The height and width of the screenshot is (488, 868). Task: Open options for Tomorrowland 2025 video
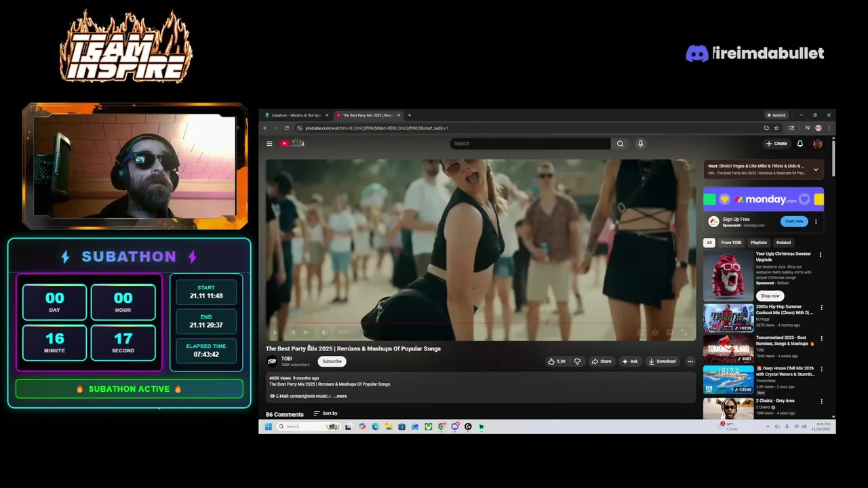point(821,338)
